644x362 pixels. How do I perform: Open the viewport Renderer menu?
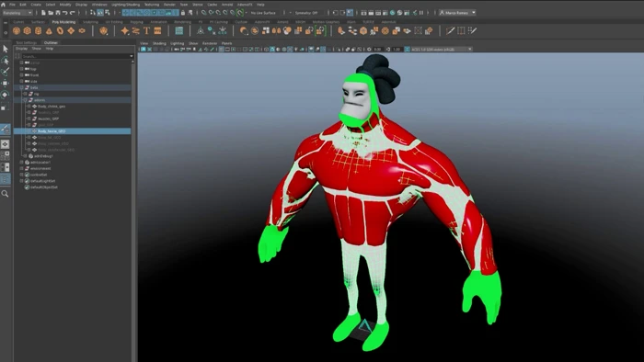tap(210, 43)
